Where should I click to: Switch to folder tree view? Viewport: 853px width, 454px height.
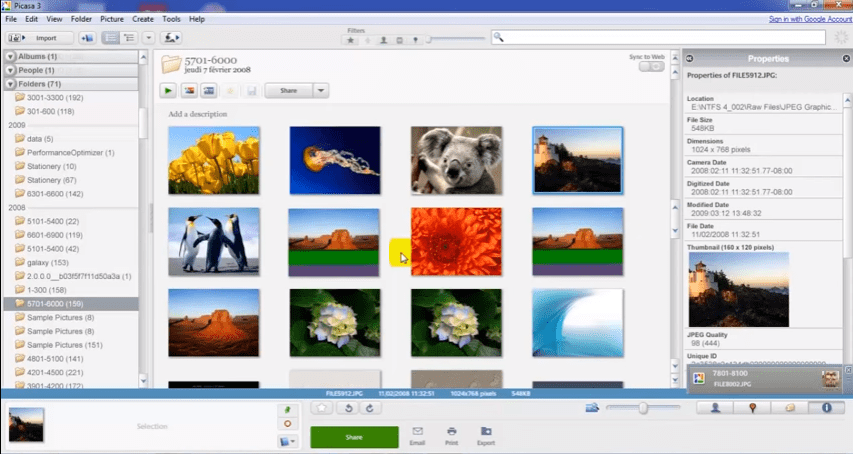pyautogui.click(x=129, y=38)
